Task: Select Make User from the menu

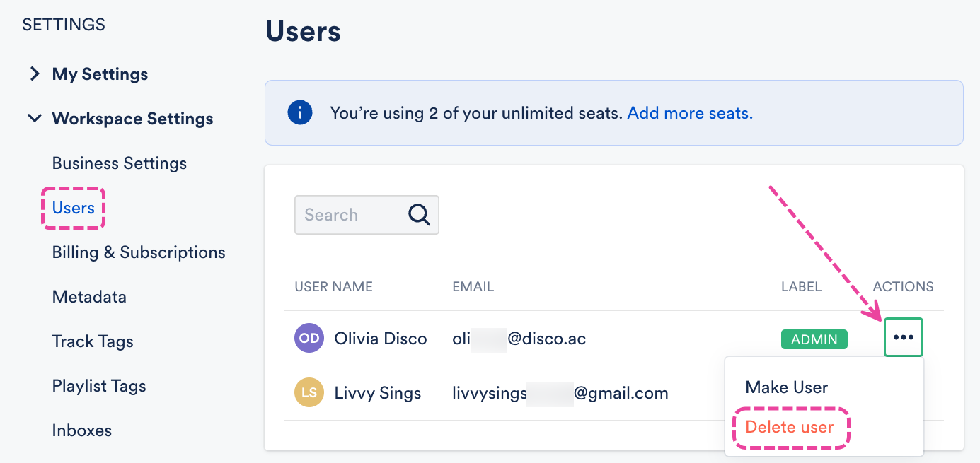Action: click(x=786, y=387)
